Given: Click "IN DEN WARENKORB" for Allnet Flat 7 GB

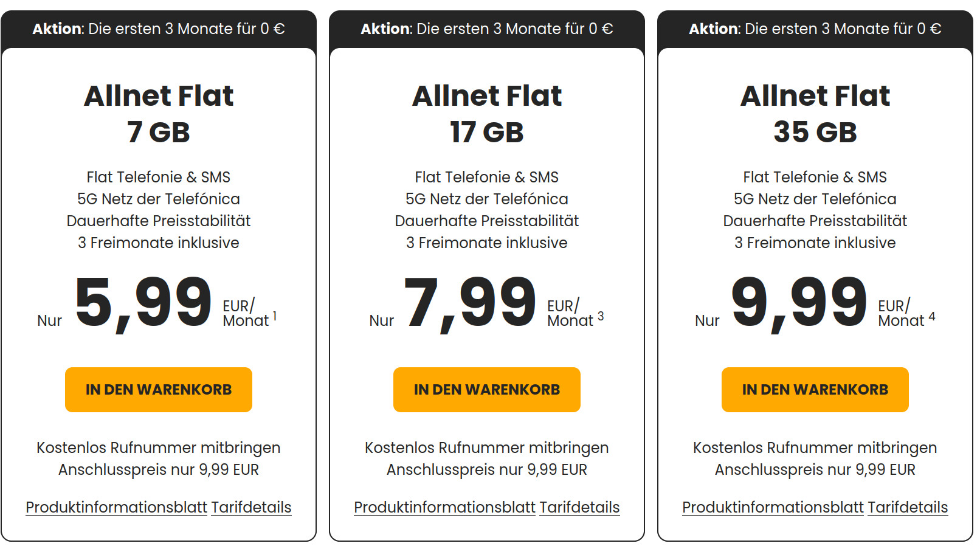Looking at the screenshot, I should click(x=158, y=390).
